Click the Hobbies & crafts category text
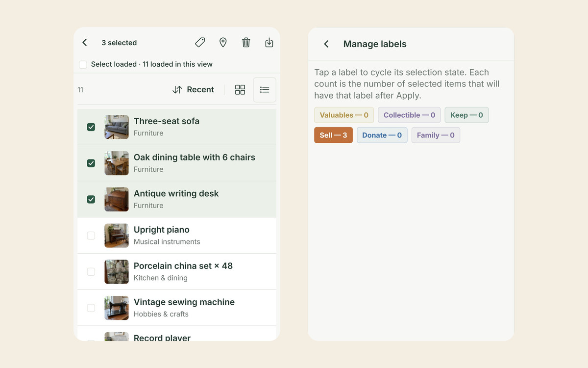The height and width of the screenshot is (368, 588). pyautogui.click(x=161, y=314)
